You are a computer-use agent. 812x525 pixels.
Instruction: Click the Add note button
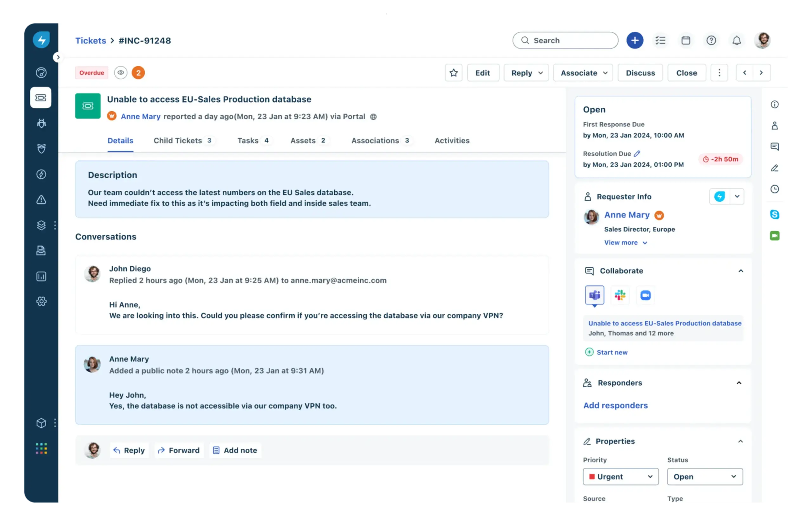point(235,450)
